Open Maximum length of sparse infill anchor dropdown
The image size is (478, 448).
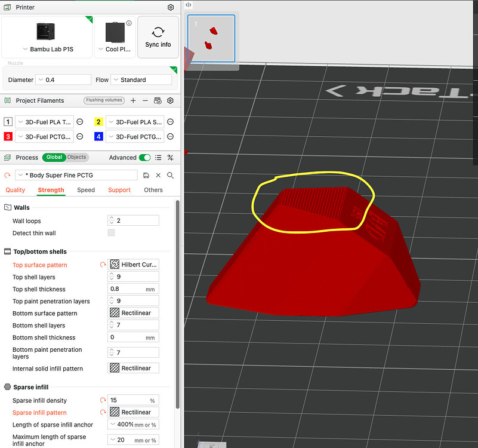133,440
